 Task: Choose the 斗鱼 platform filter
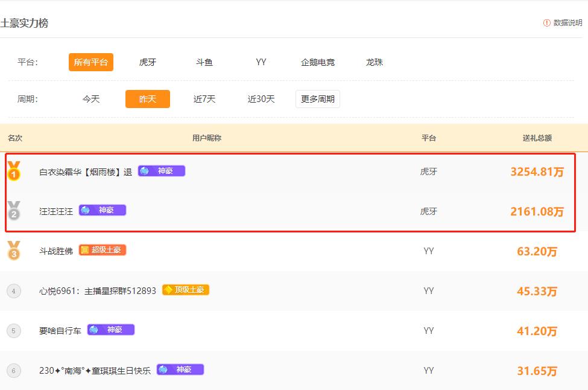coord(204,62)
